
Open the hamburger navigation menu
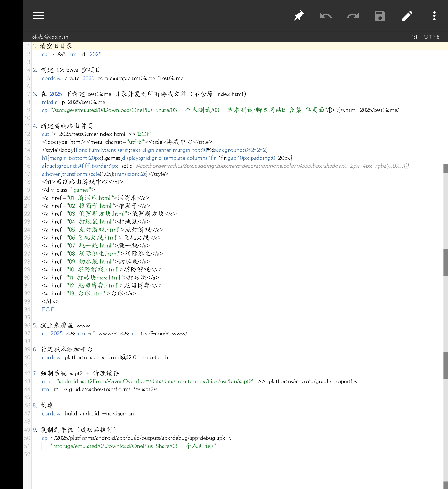[x=38, y=16]
